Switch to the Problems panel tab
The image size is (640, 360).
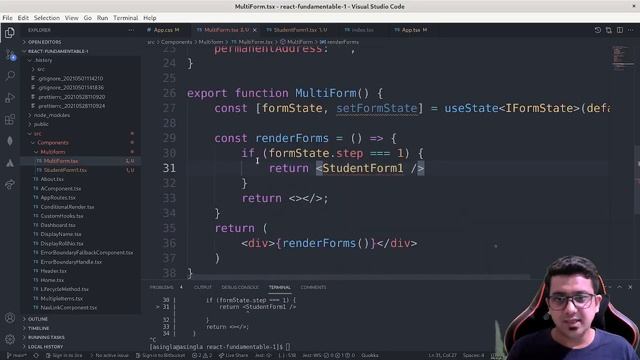coord(162,287)
